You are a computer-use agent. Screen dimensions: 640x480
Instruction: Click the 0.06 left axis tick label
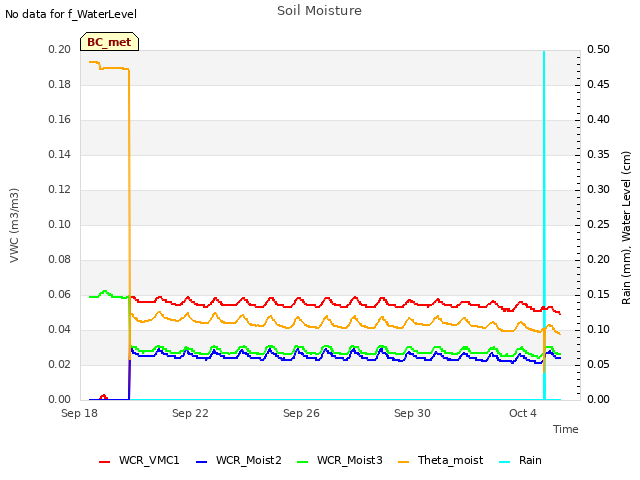pyautogui.click(x=60, y=295)
